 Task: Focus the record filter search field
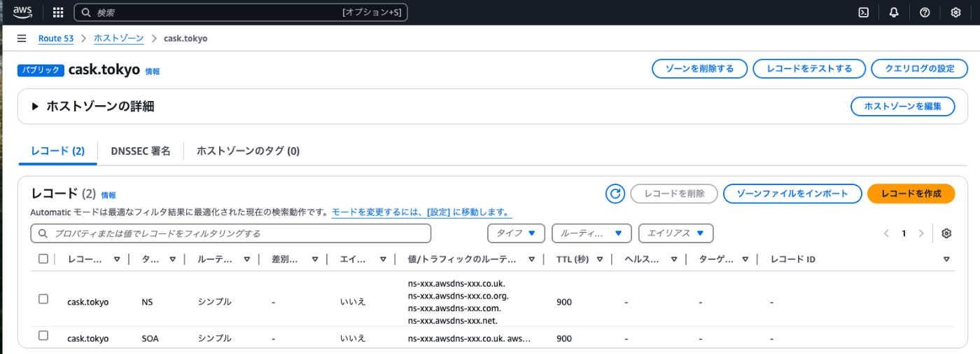(x=231, y=233)
